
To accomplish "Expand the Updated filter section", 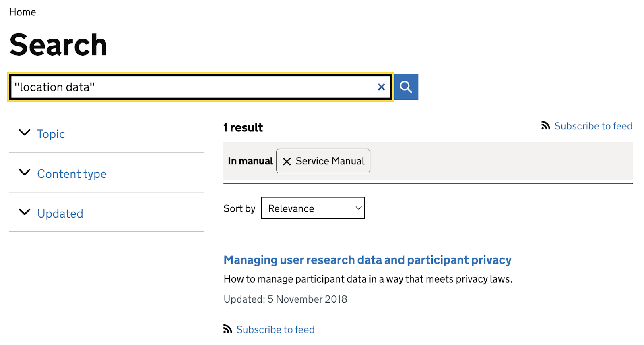I will tap(60, 214).
